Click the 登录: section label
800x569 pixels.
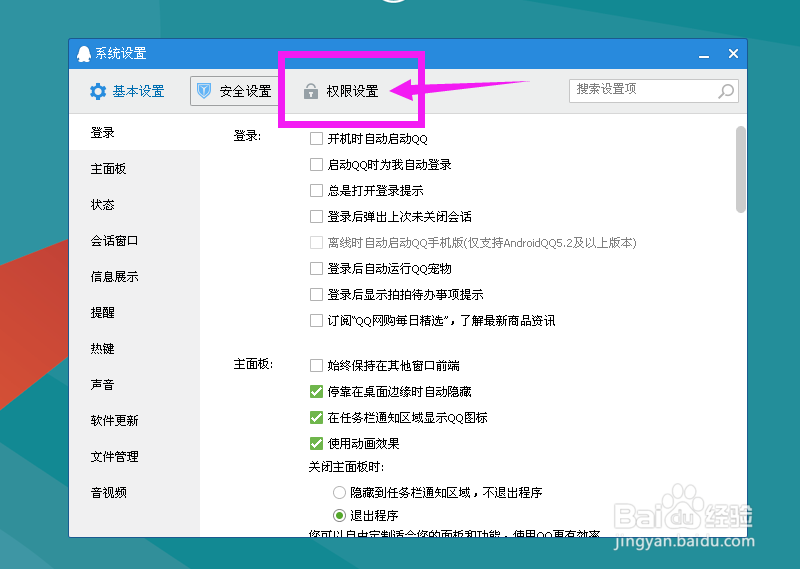pos(247,136)
